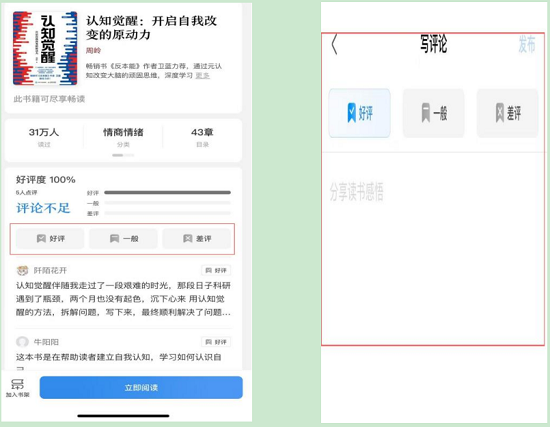
Task: Tap the back arrow on 写评论 screen
Action: pyautogui.click(x=334, y=45)
